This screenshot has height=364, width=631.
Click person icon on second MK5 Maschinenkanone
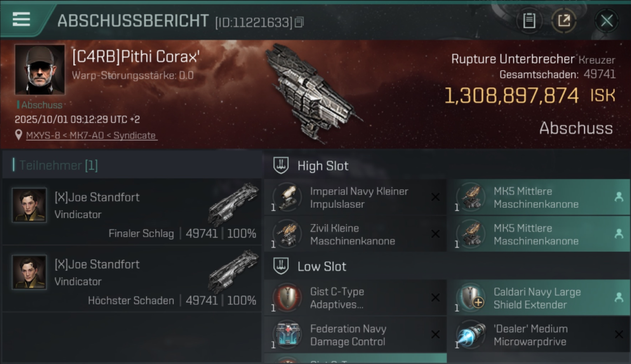[x=619, y=234]
